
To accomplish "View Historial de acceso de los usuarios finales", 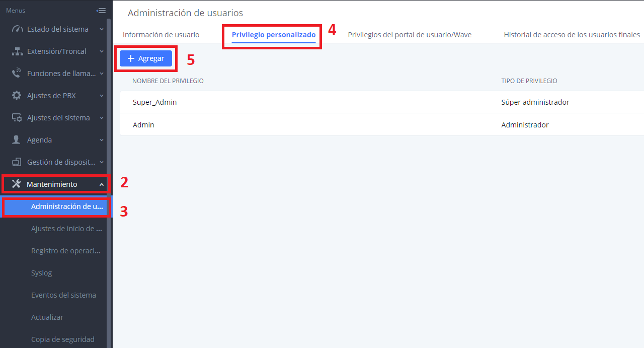I will (x=572, y=35).
